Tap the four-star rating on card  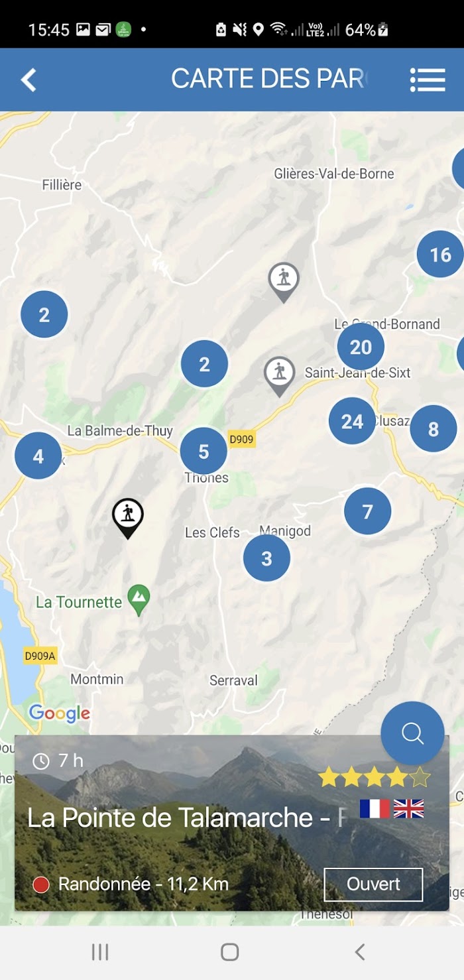[374, 777]
